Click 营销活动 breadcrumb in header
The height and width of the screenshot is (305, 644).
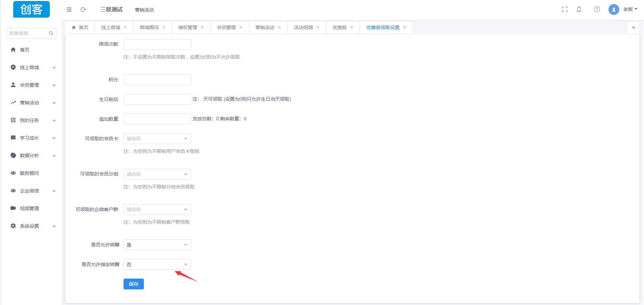[145, 10]
